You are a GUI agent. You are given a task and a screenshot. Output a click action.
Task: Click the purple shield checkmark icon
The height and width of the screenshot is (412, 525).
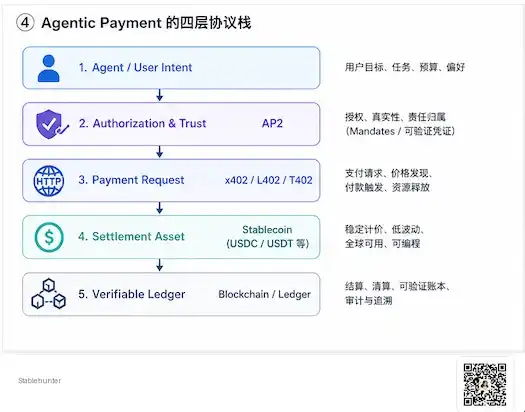(52, 124)
